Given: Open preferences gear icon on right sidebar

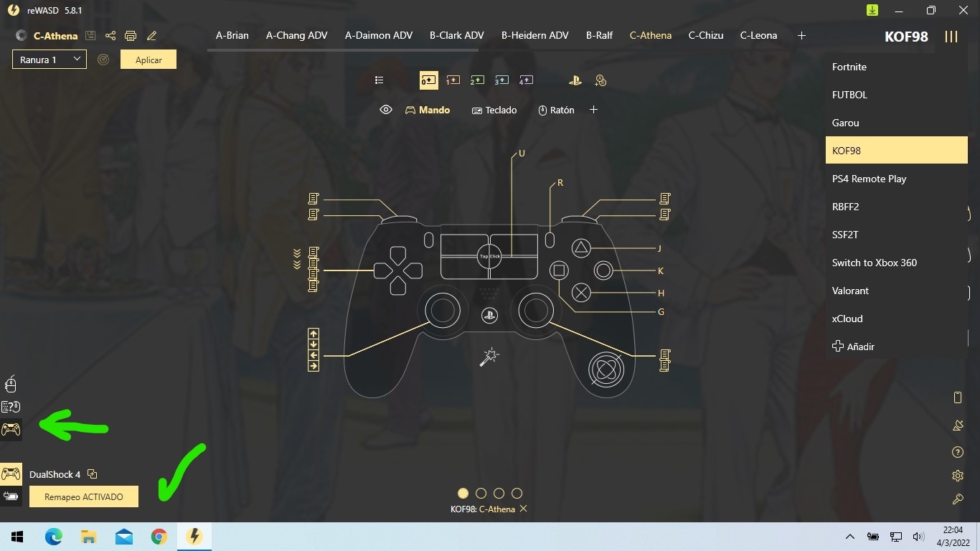Looking at the screenshot, I should [957, 476].
